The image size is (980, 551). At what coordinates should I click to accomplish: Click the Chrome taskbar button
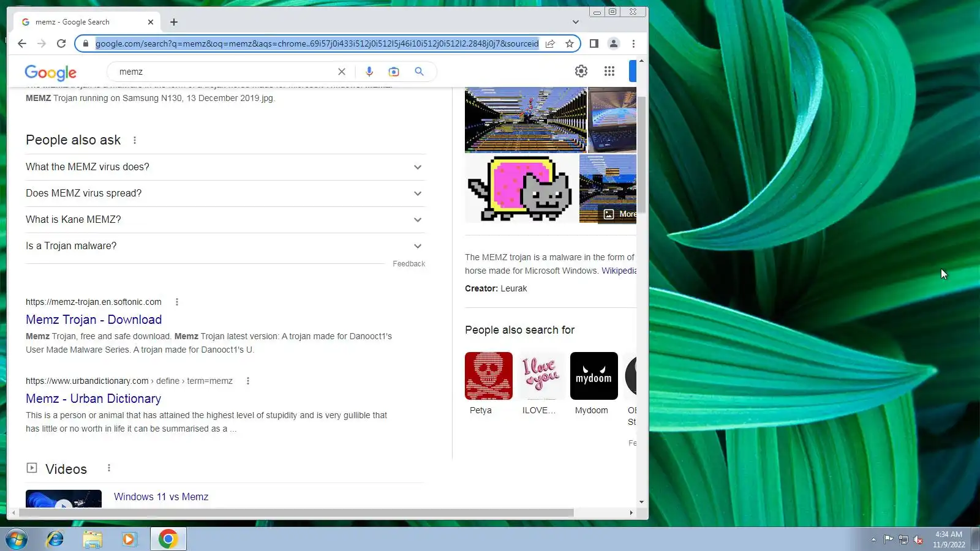click(x=168, y=539)
